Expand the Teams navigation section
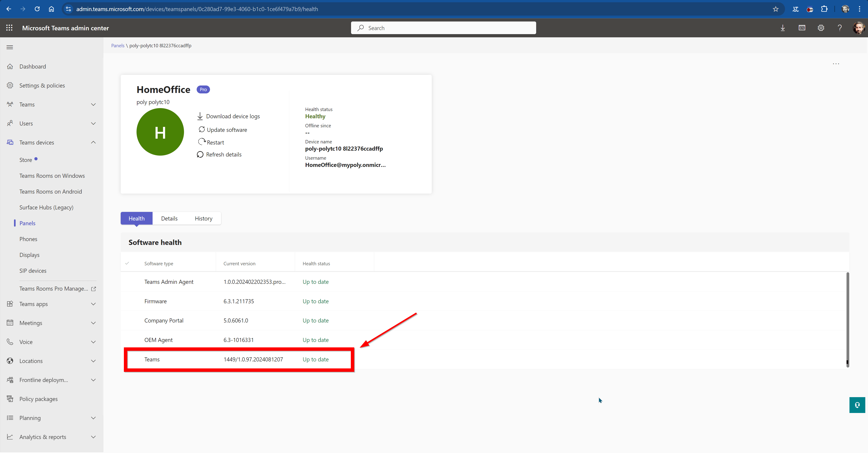Image resolution: width=868 pixels, height=453 pixels. [93, 104]
